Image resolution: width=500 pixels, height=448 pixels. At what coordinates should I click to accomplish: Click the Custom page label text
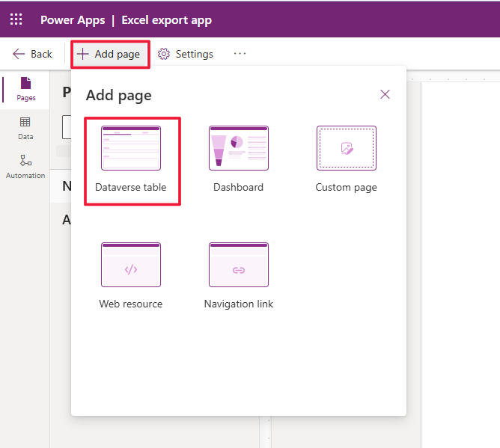[346, 188]
